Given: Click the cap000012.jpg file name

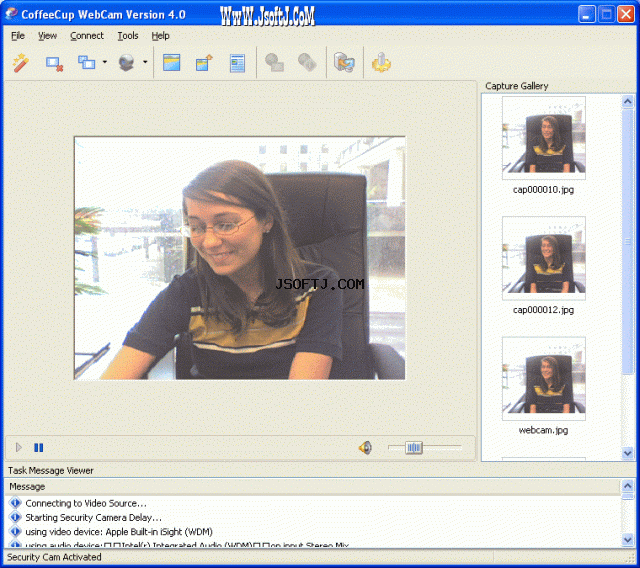Looking at the screenshot, I should (543, 310).
